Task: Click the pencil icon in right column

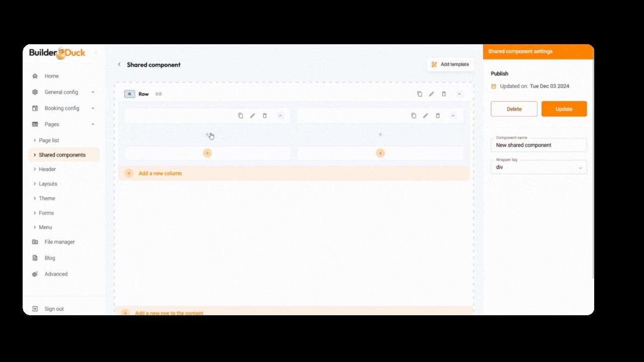Action: (426, 116)
